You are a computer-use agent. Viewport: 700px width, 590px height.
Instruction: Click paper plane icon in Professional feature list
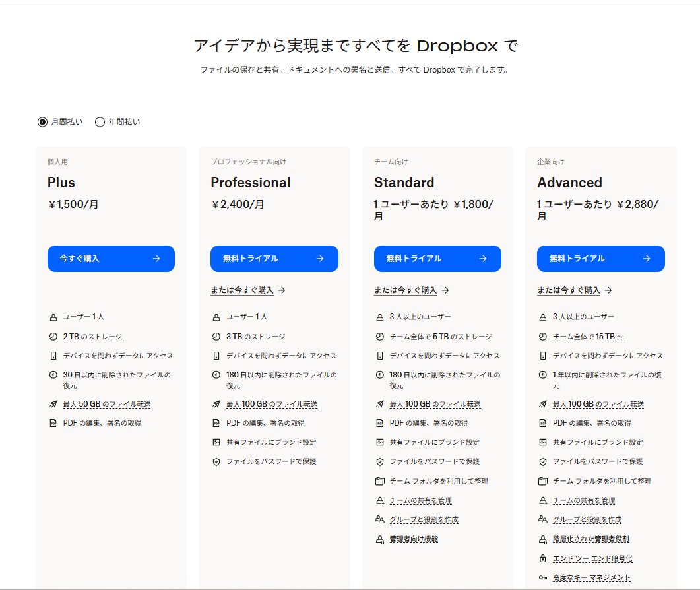tap(216, 404)
